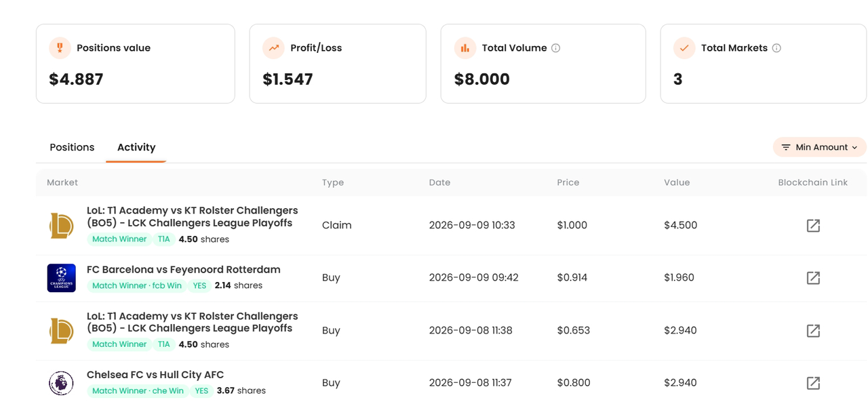The height and width of the screenshot is (406, 868).
Task: Open the Min Amount filter dropdown
Action: pyautogui.click(x=819, y=147)
